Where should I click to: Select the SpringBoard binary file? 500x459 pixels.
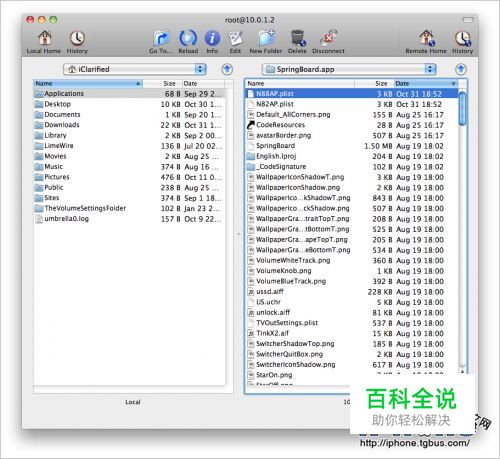pyautogui.click(x=352, y=146)
